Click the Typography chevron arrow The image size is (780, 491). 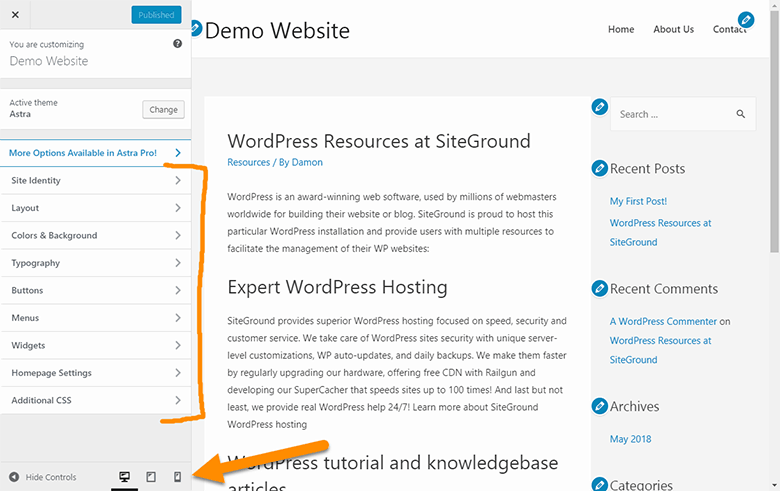tap(178, 263)
